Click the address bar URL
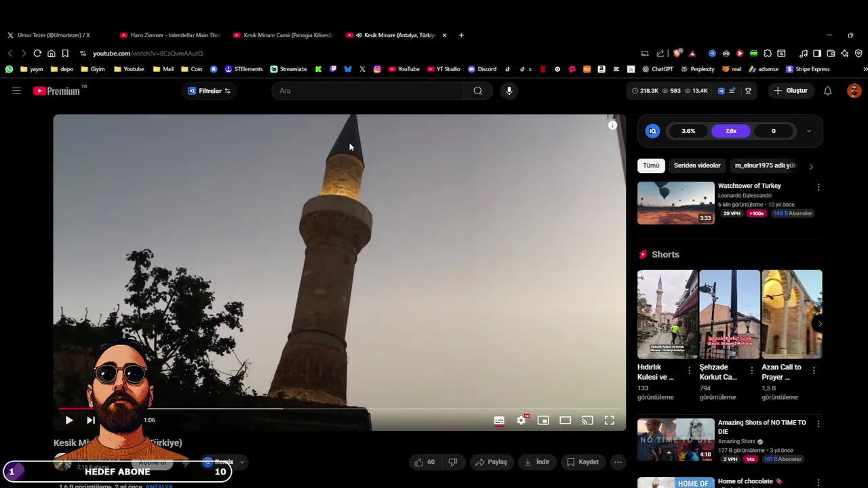The height and width of the screenshot is (488, 868). (x=148, y=54)
